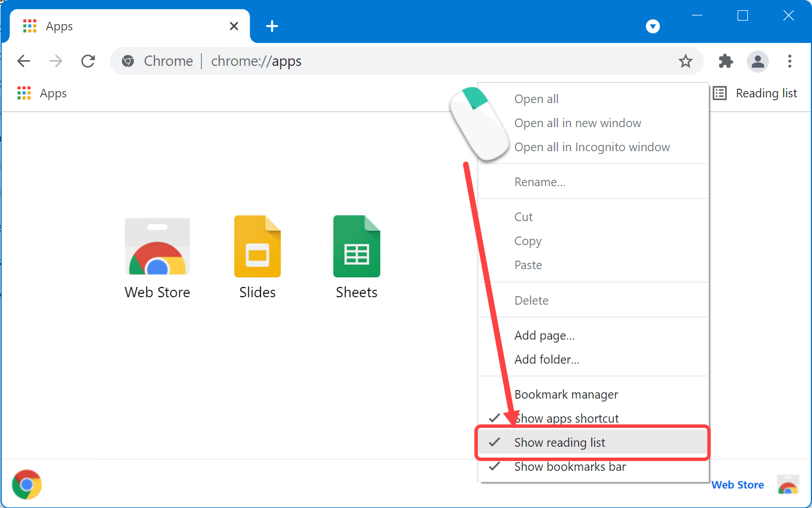Click the bookmark star icon
Screen dimensions: 812x508
click(685, 61)
